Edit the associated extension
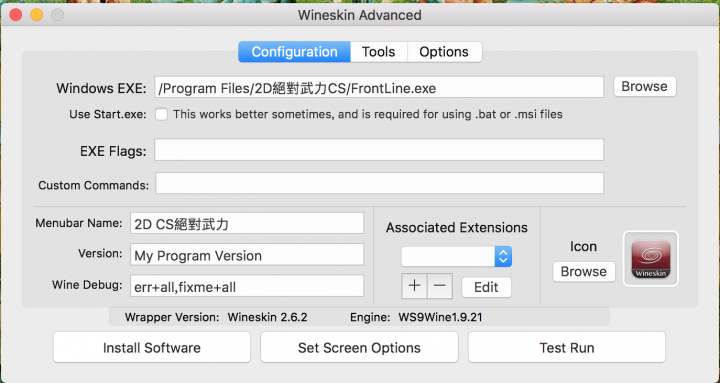This screenshot has height=383, width=720. [486, 287]
